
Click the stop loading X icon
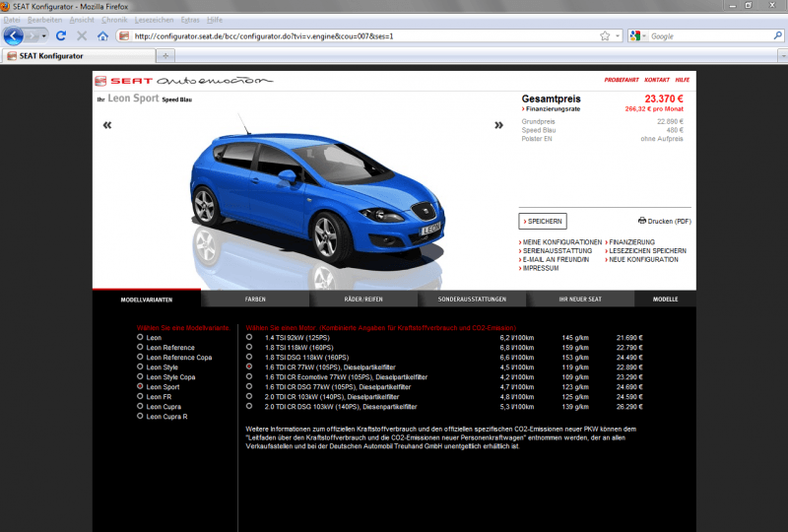[x=82, y=35]
